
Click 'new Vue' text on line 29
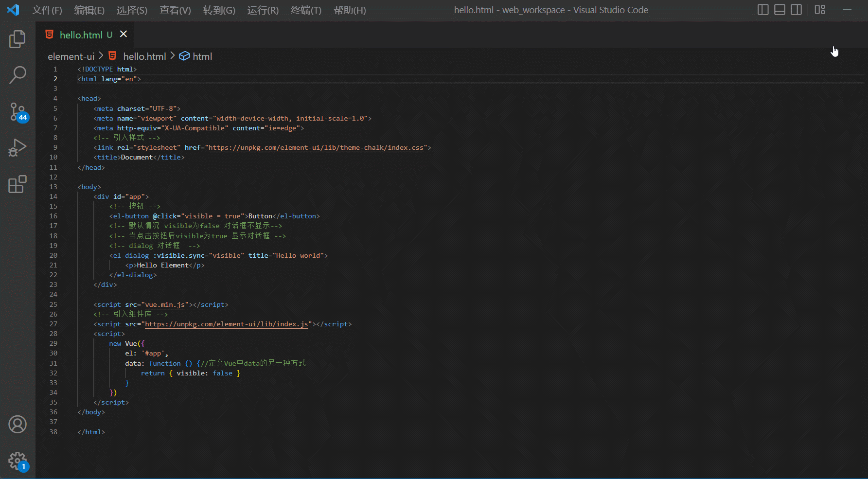tap(123, 343)
